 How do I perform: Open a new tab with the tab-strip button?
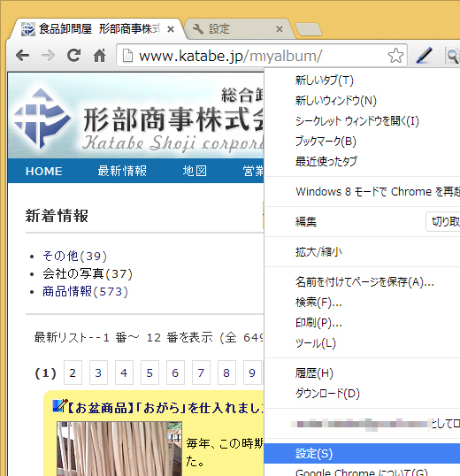308,29
